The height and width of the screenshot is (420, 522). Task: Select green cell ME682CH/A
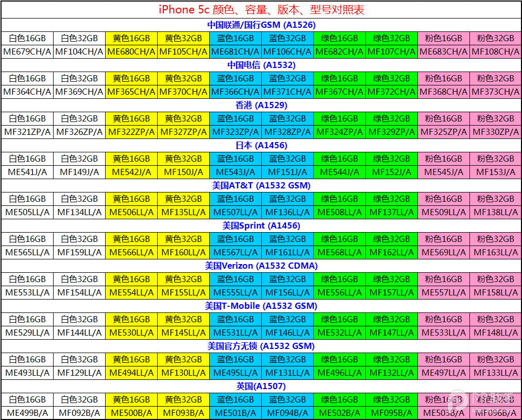coord(340,52)
